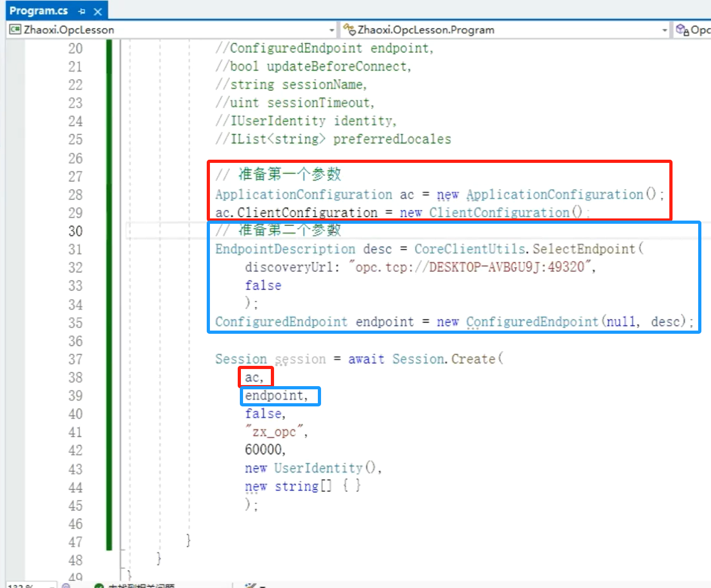Click line number 37 in the gutter

click(75, 359)
